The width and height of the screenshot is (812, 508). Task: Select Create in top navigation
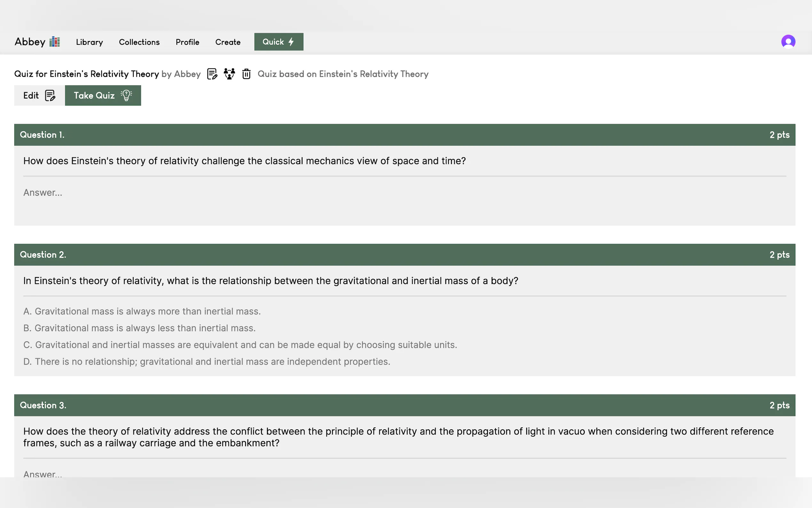click(x=228, y=42)
